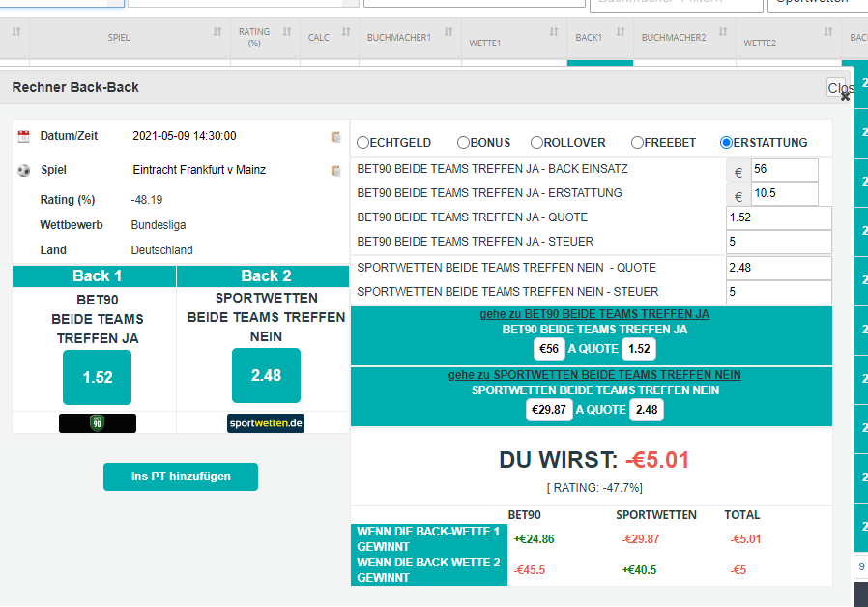Copy the date/time with the clipboard icon

[335, 136]
